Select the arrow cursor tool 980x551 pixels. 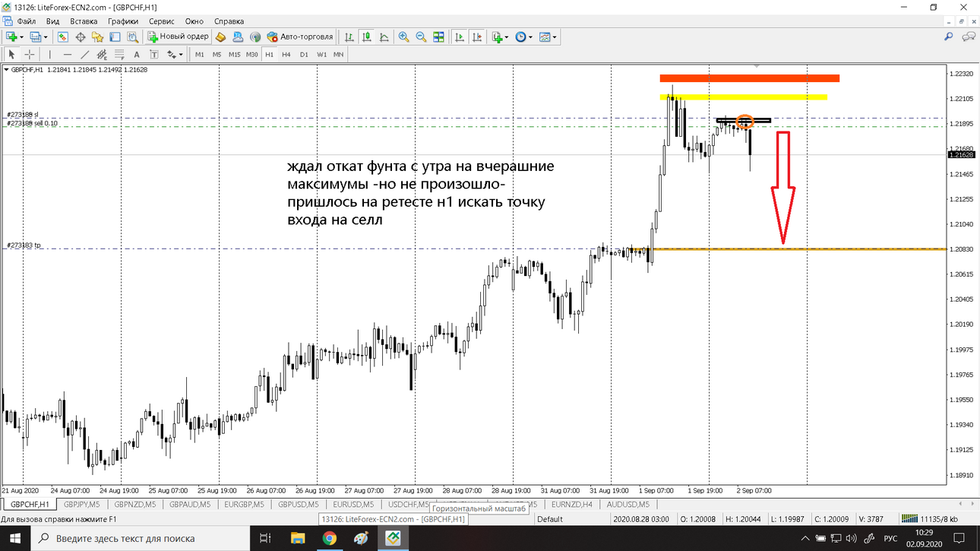(11, 55)
